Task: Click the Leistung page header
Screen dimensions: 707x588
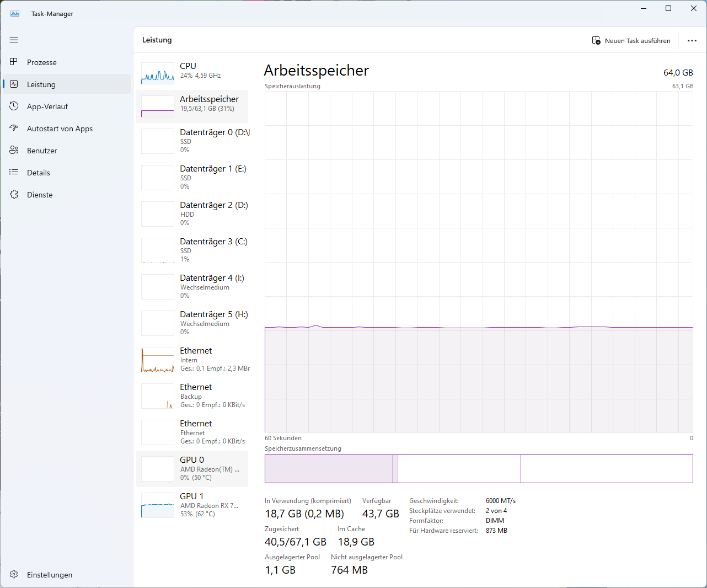Action: (x=157, y=40)
